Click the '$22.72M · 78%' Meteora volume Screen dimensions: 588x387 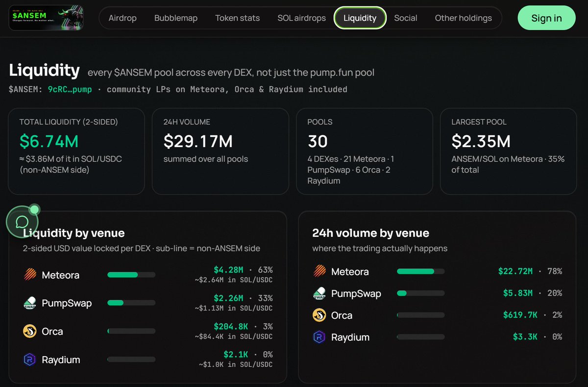(530, 271)
